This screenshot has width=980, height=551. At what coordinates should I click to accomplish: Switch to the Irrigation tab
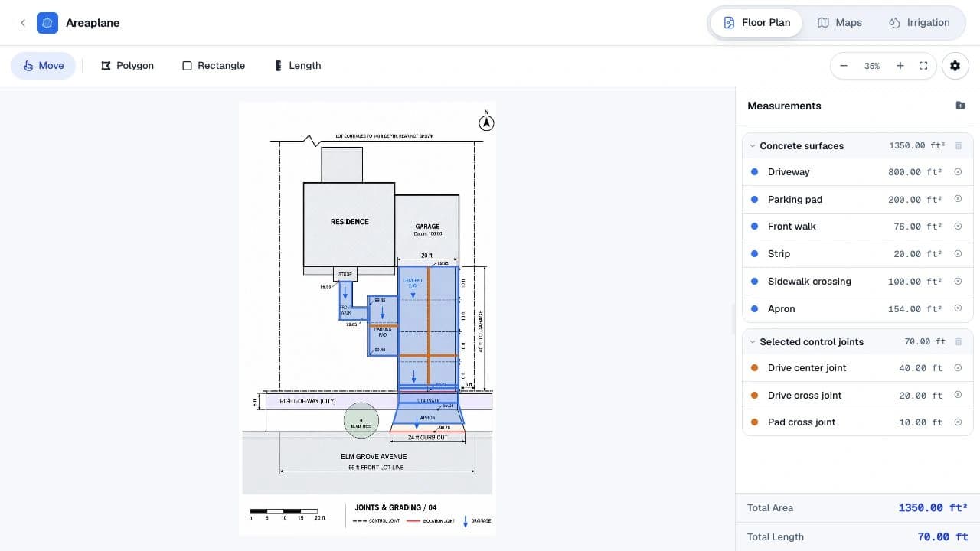coord(920,23)
